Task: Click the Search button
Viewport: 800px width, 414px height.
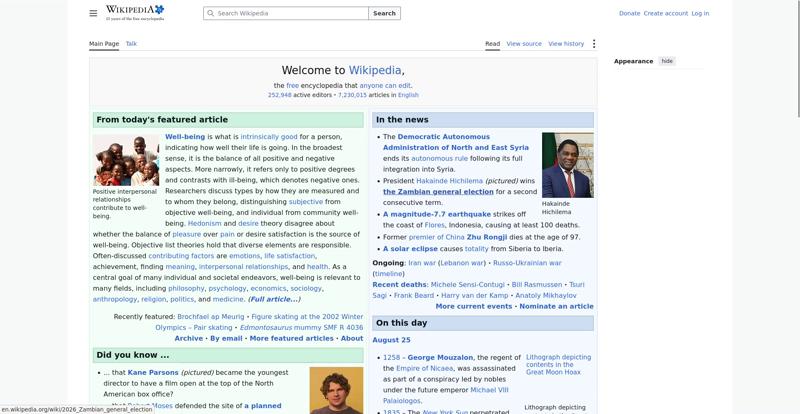Action: [384, 13]
